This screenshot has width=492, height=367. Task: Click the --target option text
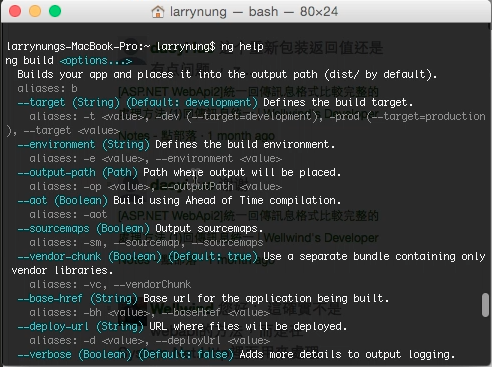41,102
